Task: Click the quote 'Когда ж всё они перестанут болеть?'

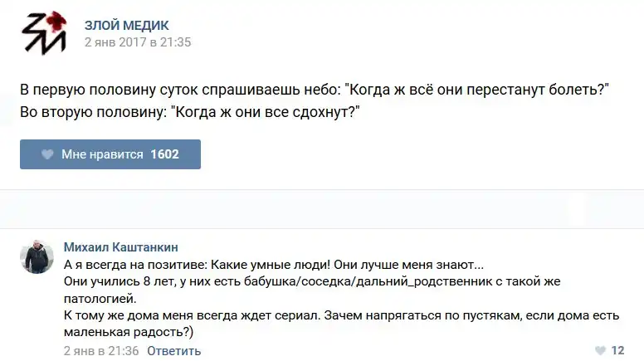Action: (478, 90)
